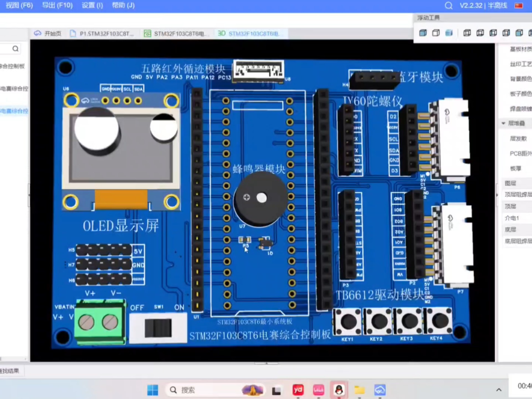
Task: Open the 视图 (F6) menu
Action: (x=19, y=6)
